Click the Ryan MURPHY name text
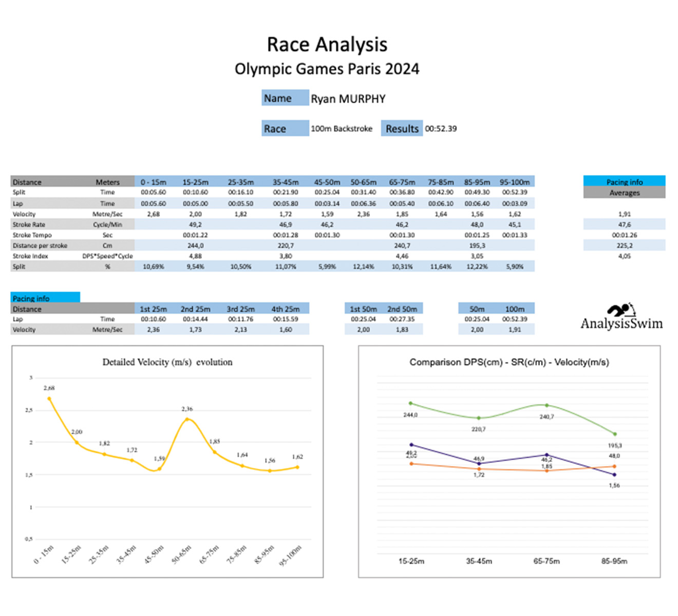This screenshot has width=678, height=616. click(348, 99)
